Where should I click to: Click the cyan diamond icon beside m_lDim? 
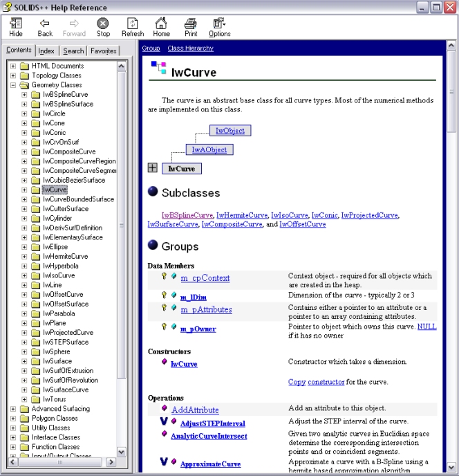pos(174,295)
